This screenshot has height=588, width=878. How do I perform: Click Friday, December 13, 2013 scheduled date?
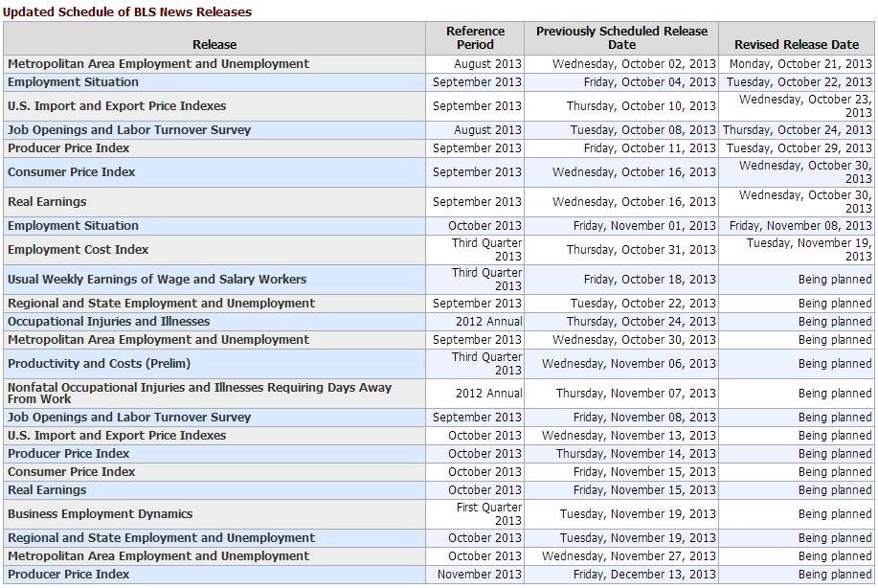coord(644,575)
